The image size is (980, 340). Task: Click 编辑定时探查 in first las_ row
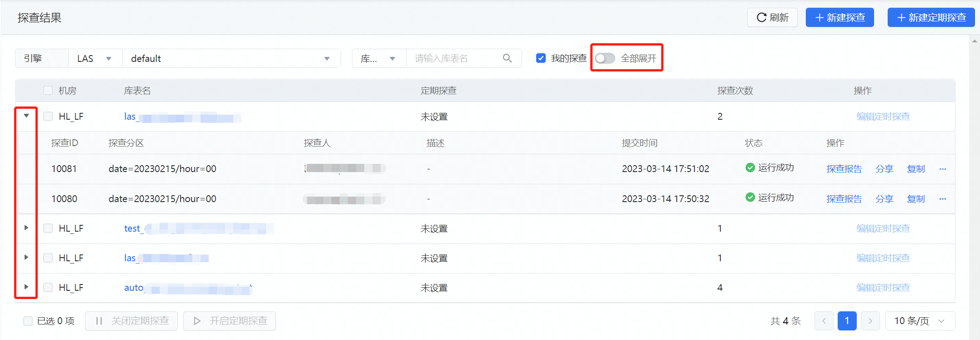click(883, 117)
